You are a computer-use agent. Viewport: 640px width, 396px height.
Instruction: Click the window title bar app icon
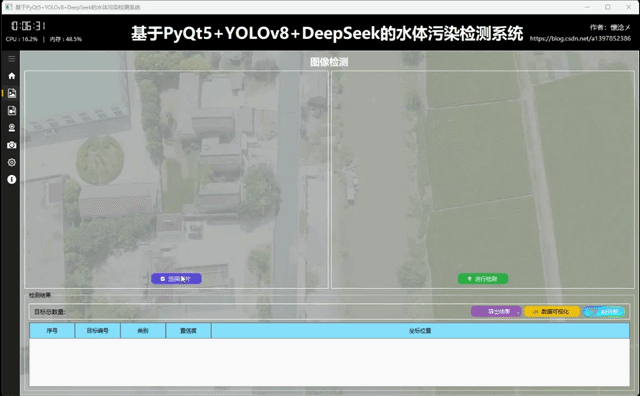click(x=9, y=7)
